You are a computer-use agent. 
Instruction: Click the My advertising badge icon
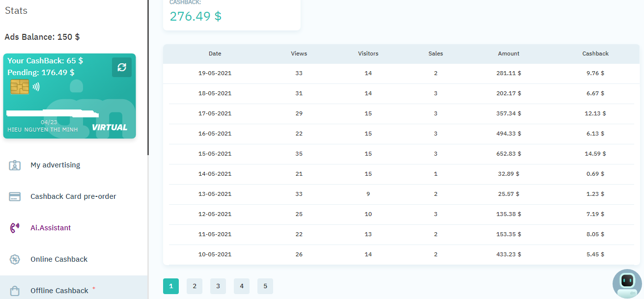tap(15, 165)
